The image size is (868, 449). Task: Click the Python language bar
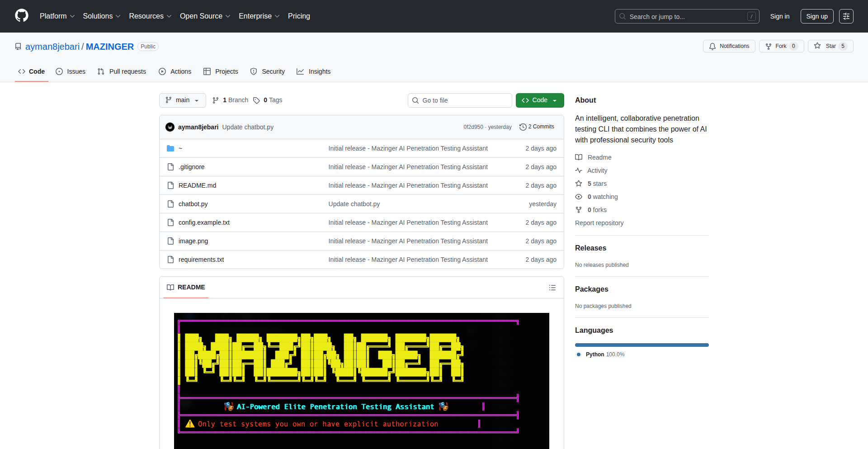[x=642, y=345]
